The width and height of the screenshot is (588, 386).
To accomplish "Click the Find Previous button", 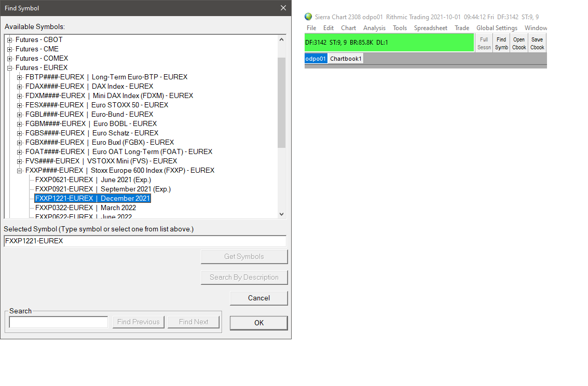I will point(139,322).
